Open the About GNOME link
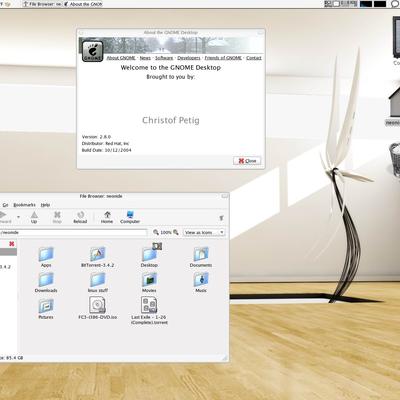Viewport: 400px width, 400px height. click(x=121, y=58)
